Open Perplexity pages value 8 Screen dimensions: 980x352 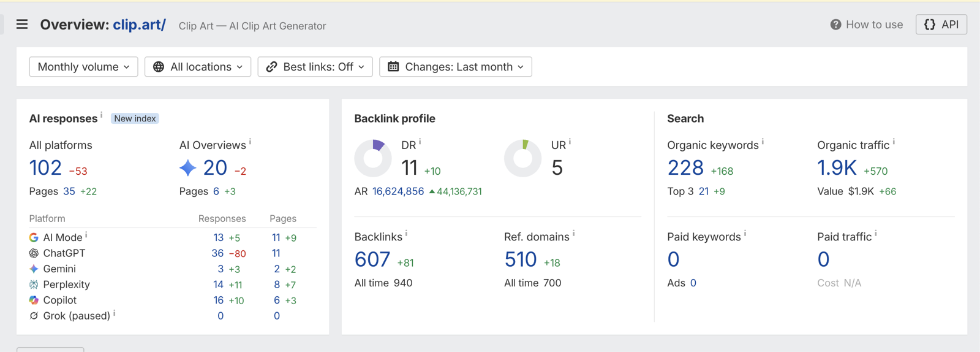click(x=277, y=285)
